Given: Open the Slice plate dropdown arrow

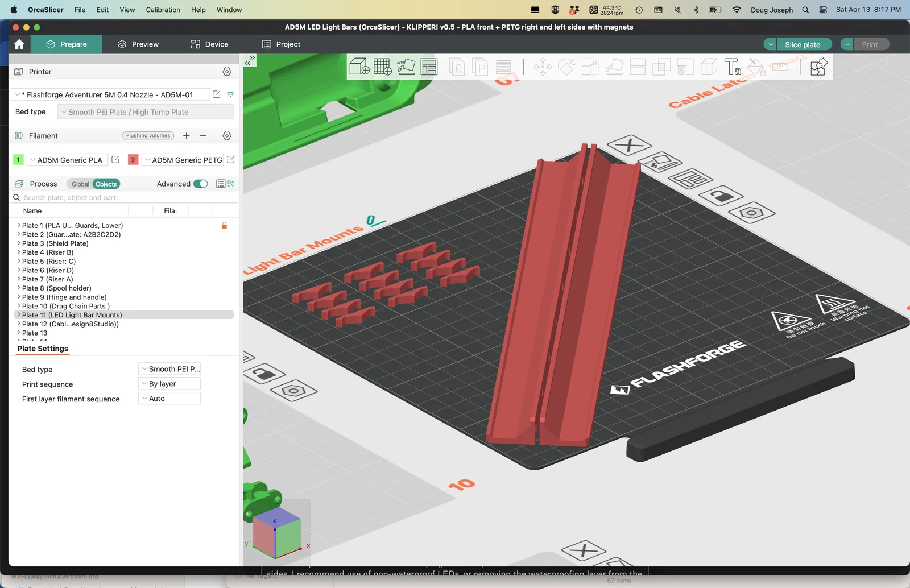Looking at the screenshot, I should [x=770, y=44].
